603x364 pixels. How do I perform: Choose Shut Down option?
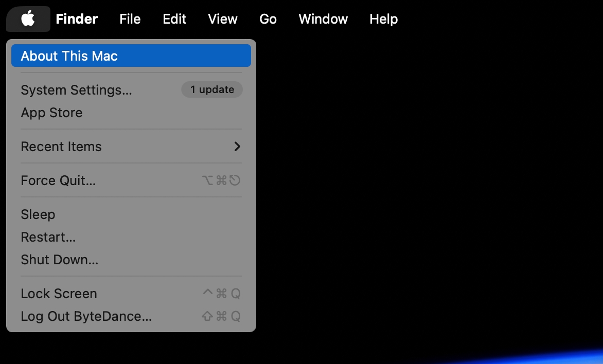tap(59, 260)
